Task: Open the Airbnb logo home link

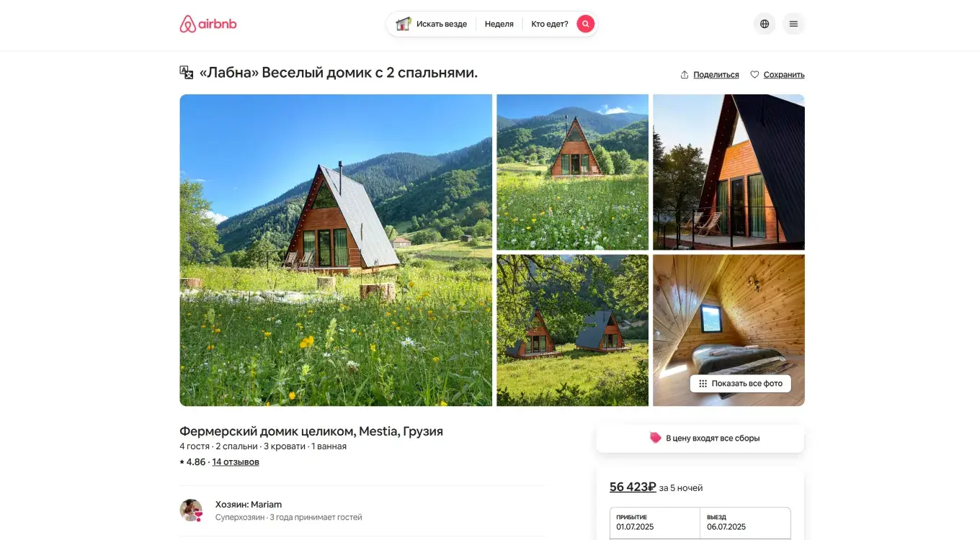Action: pos(208,24)
